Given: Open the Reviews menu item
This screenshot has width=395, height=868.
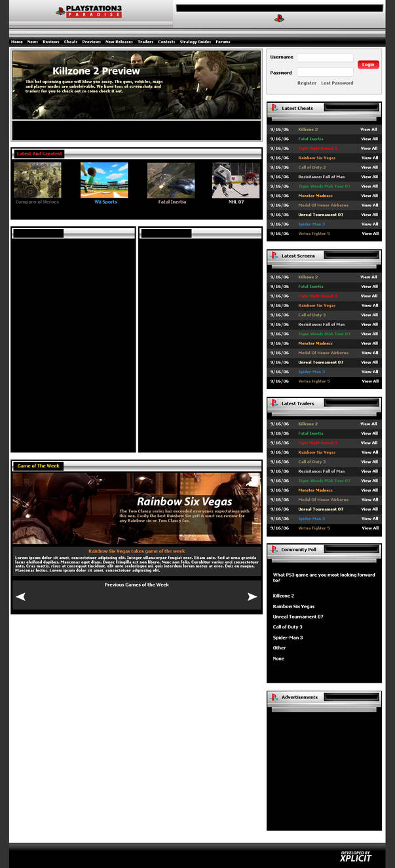Looking at the screenshot, I should click(x=51, y=42).
